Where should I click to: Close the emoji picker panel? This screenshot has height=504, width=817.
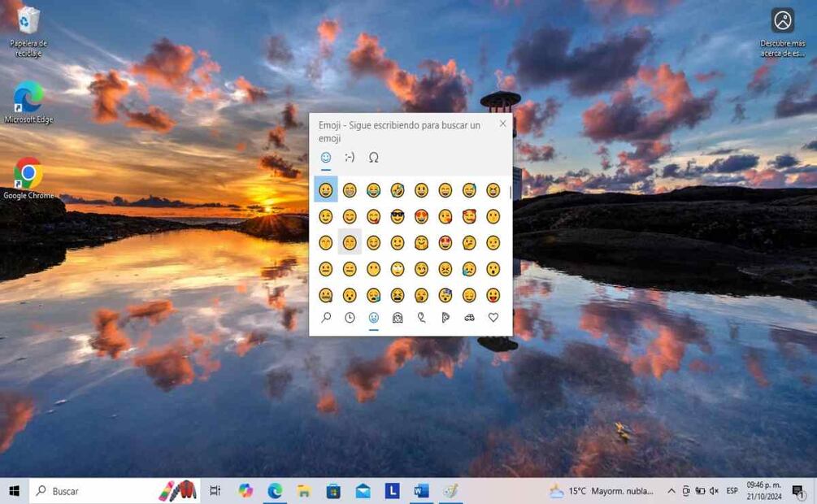[x=502, y=124]
